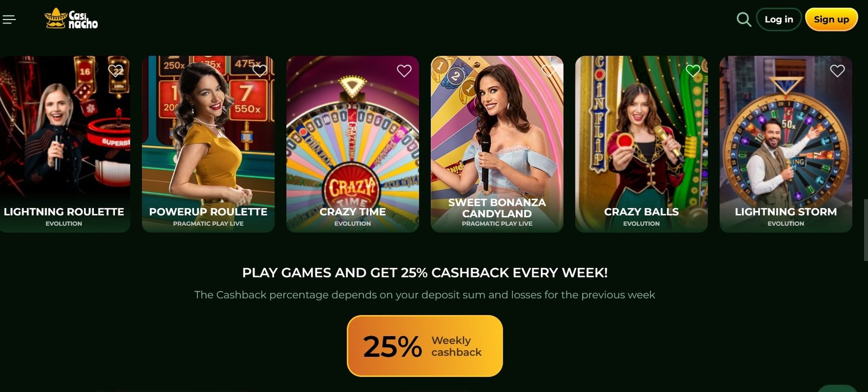Select the Evolution label under Crazy Time

click(353, 223)
